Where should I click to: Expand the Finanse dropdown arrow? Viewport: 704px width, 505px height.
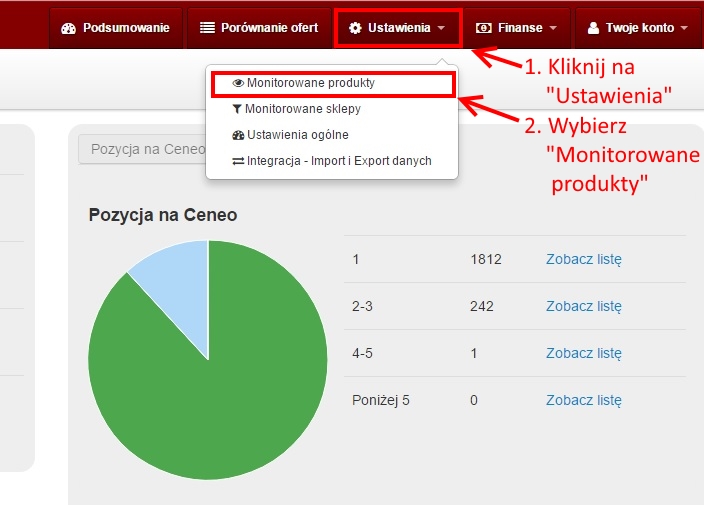(553, 28)
